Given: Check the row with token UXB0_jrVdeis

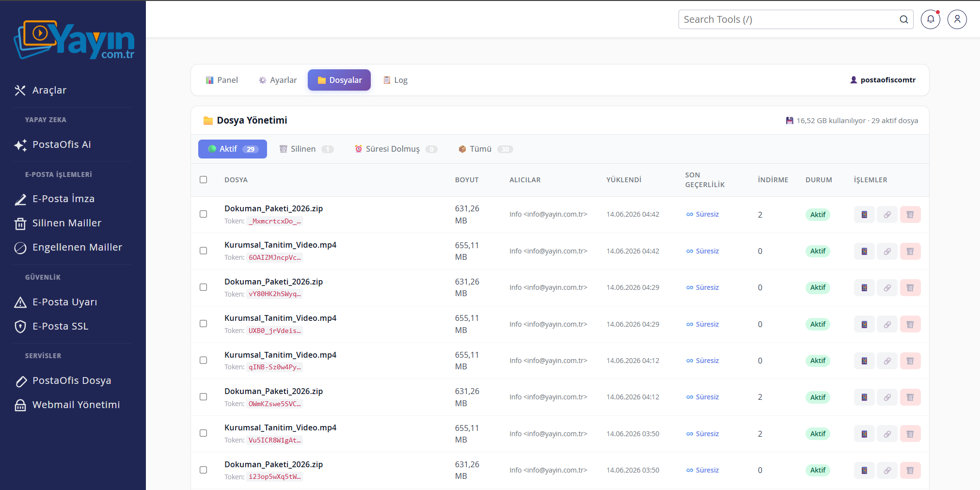Looking at the screenshot, I should [x=204, y=324].
